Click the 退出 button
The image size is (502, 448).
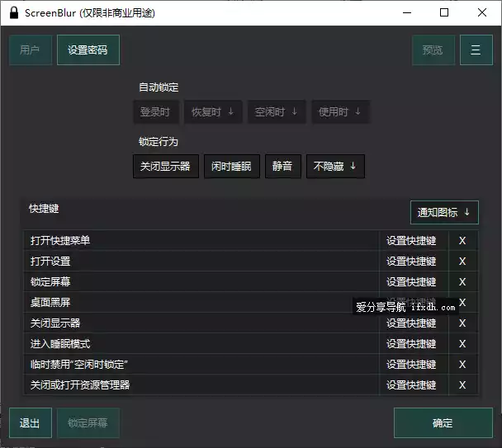[x=30, y=422]
